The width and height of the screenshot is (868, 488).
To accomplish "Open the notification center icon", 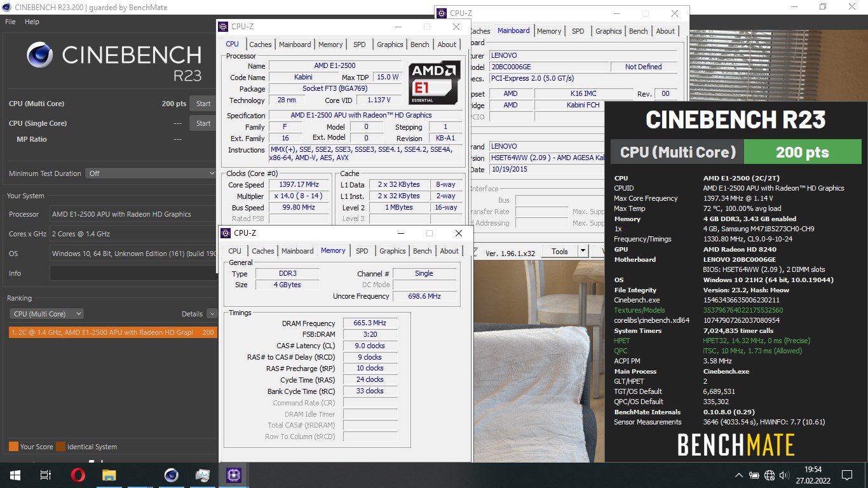I will tap(847, 475).
